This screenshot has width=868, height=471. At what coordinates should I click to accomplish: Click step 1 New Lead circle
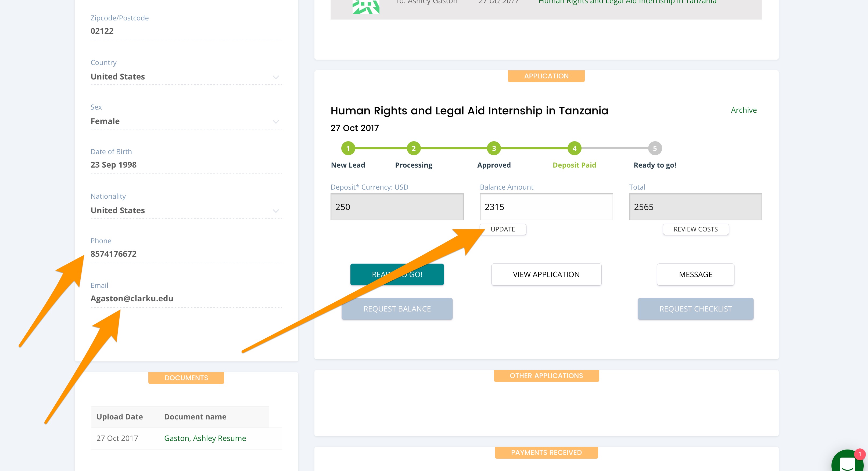[348, 148]
